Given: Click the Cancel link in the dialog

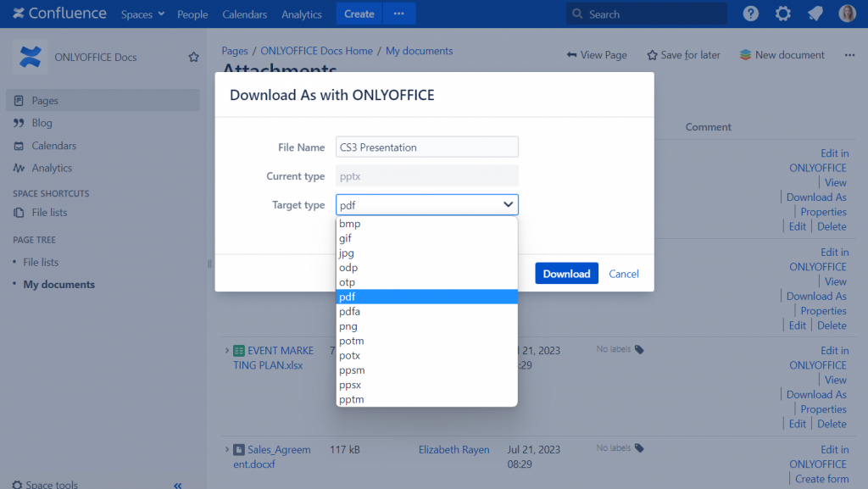Looking at the screenshot, I should pos(624,274).
